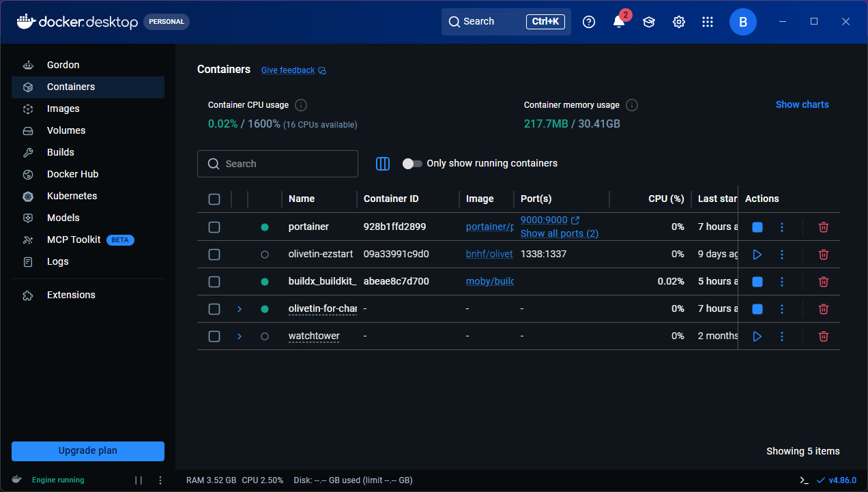The height and width of the screenshot is (492, 868).
Task: Open terminal icon in status bar
Action: point(805,480)
